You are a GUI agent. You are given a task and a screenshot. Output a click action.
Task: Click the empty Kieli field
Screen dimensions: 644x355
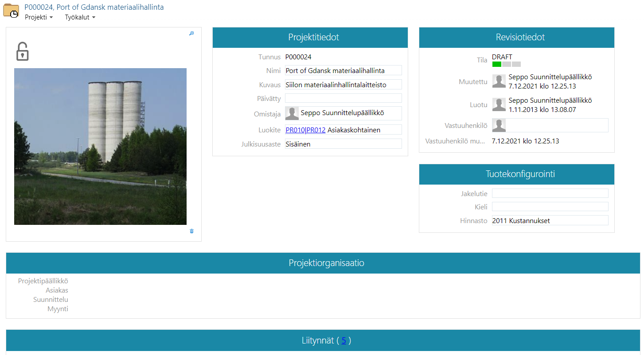point(550,207)
